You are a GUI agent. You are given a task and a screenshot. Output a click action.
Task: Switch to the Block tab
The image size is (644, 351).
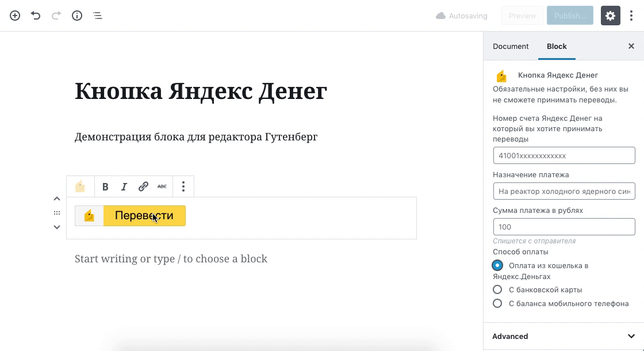click(557, 46)
